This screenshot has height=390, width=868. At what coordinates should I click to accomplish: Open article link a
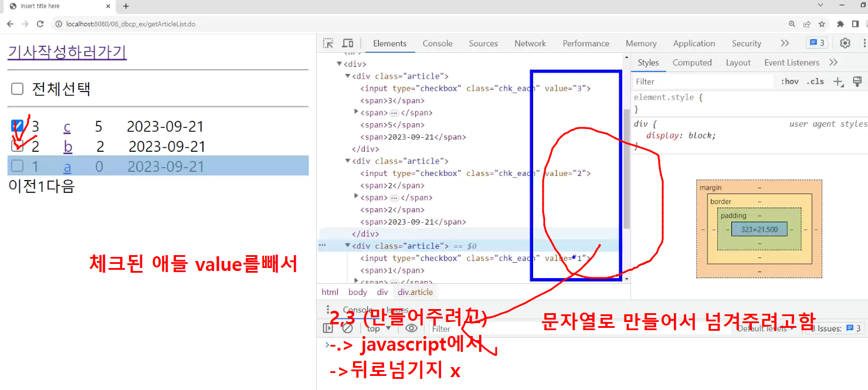(x=67, y=167)
